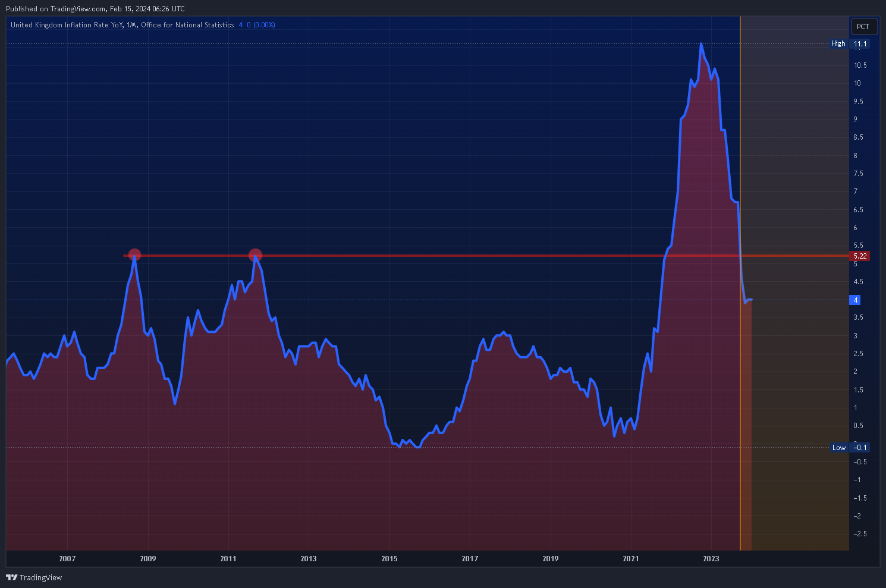The width and height of the screenshot is (886, 588).
Task: Click the orange vertical line near 2023
Action: pos(740,283)
